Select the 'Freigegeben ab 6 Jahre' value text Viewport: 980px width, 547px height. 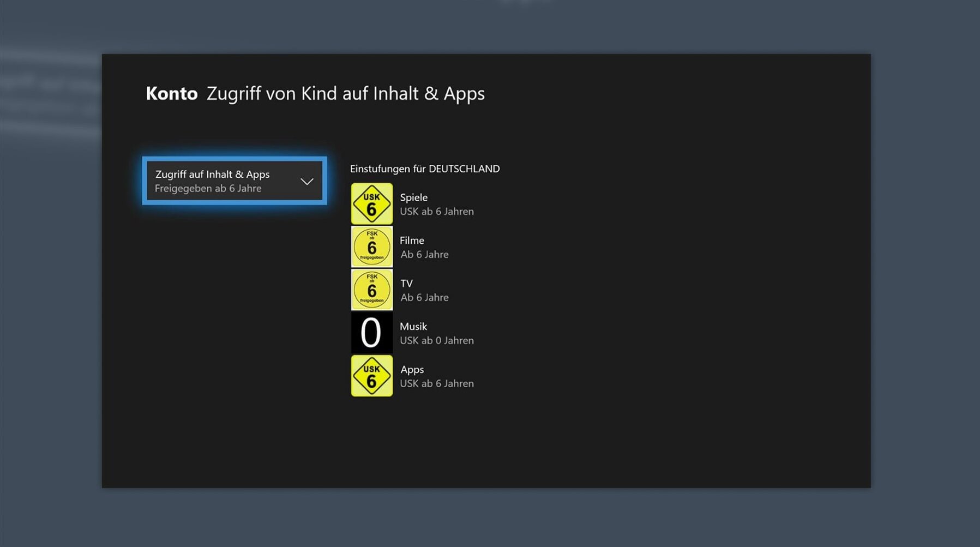tap(208, 189)
